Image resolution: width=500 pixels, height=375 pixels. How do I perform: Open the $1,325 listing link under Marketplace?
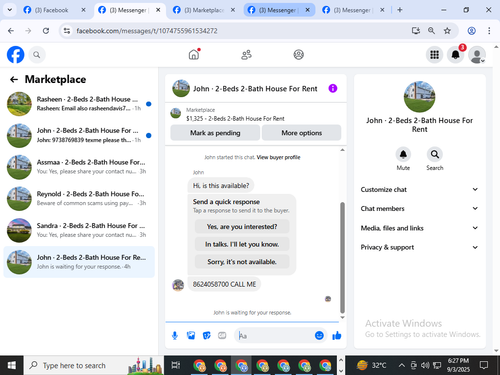coord(235,119)
